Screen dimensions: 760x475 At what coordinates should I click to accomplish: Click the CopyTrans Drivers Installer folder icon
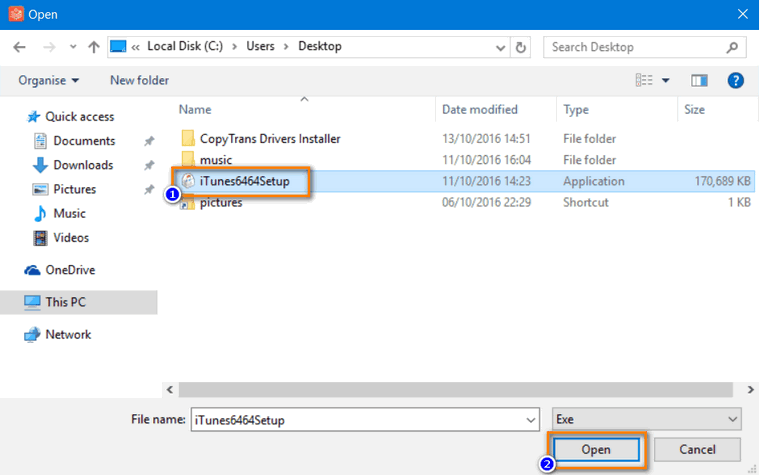tap(188, 138)
